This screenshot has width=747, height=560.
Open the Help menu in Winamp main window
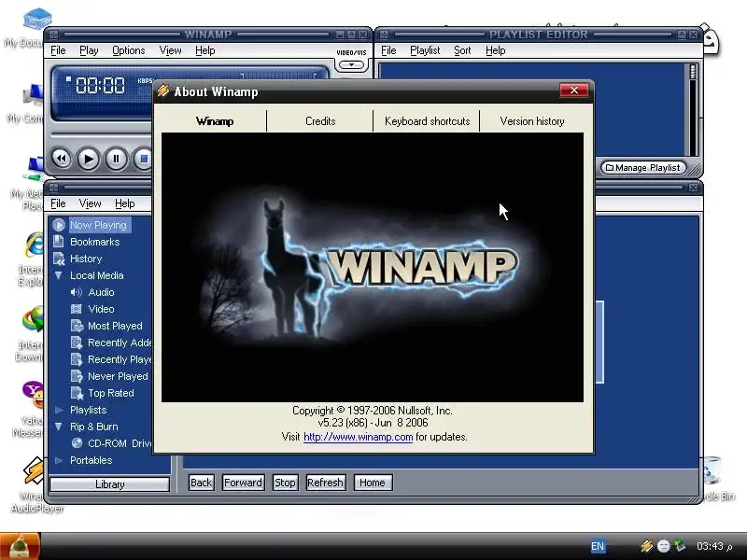(x=204, y=50)
